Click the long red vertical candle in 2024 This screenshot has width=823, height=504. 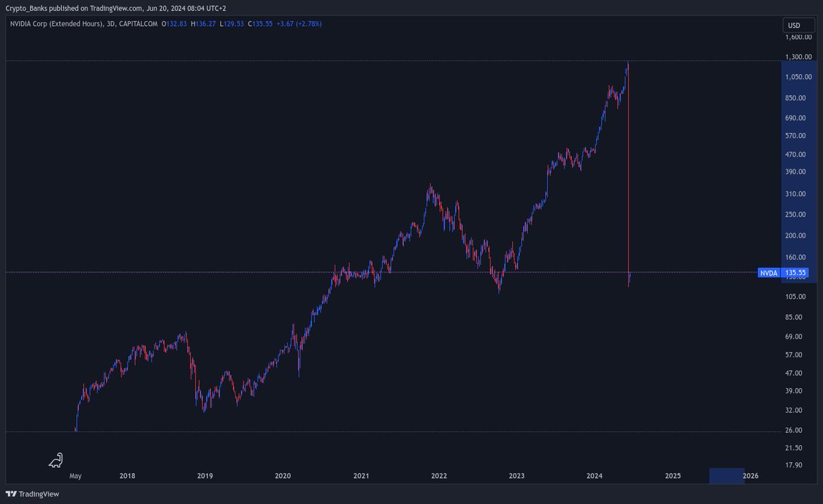629,175
